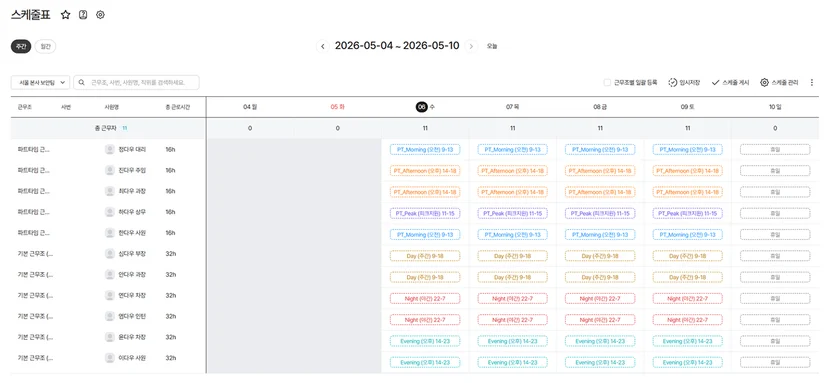Click the 사원명 column header
The image size is (828, 383).
(x=111, y=107)
